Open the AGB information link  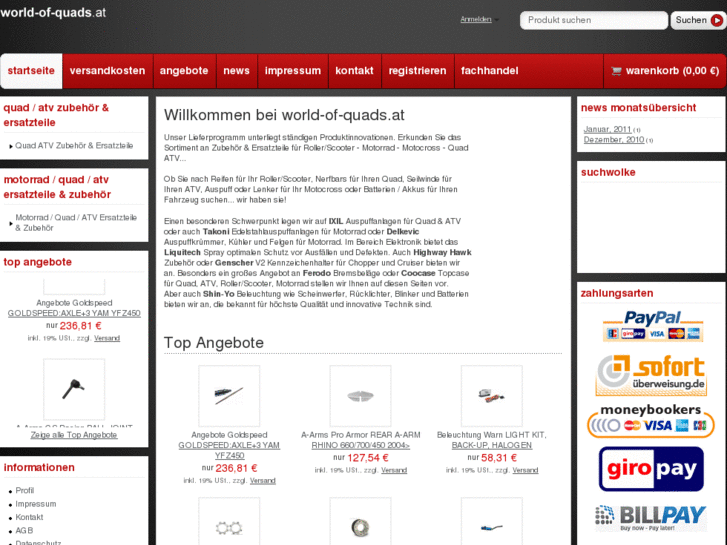coord(24,531)
